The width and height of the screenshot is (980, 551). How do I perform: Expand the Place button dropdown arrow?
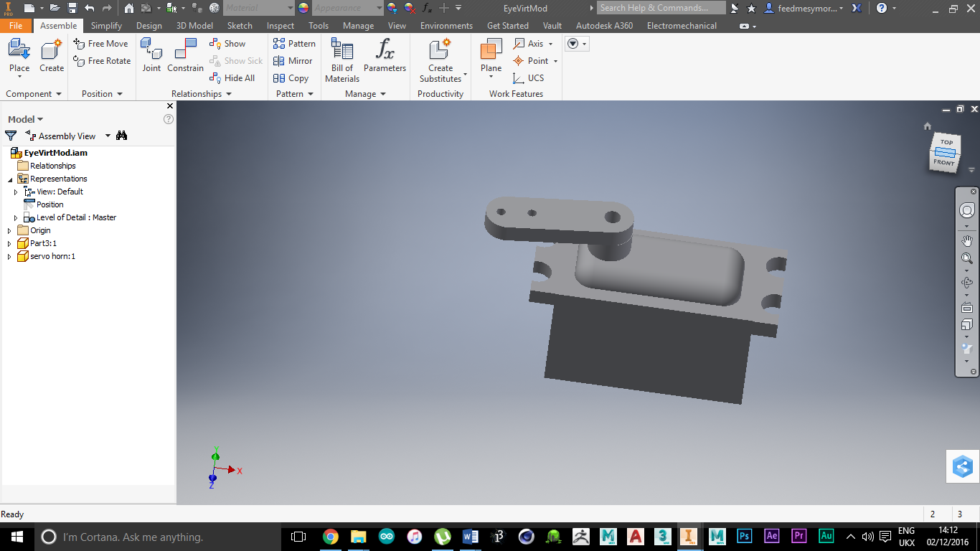[19, 77]
